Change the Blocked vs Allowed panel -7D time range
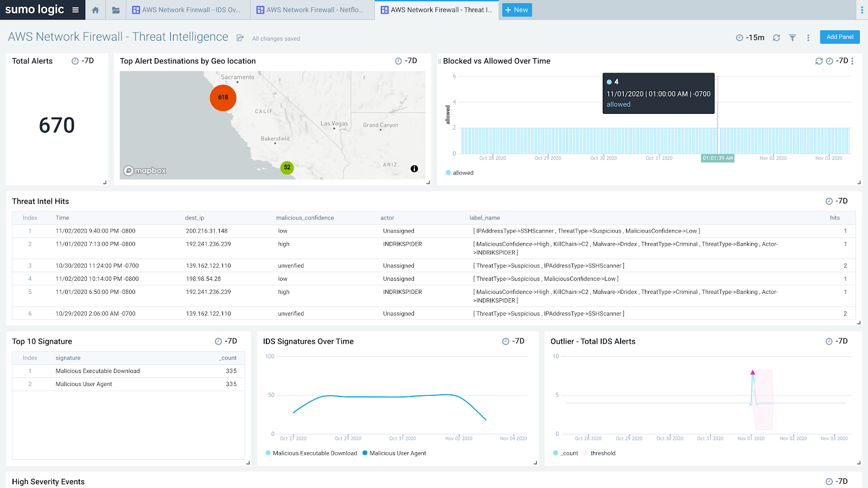Viewport: 868px width, 488px height. tap(837, 61)
